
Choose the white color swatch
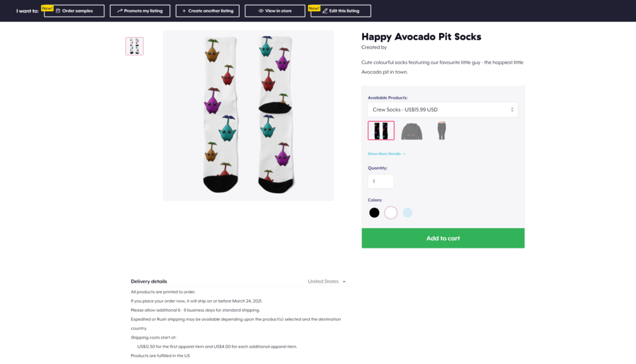(x=391, y=212)
